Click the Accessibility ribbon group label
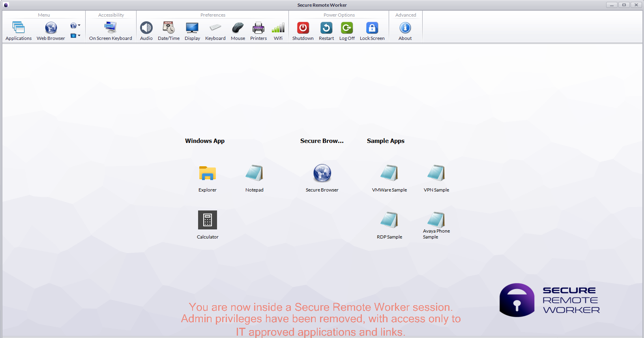 coord(111,15)
